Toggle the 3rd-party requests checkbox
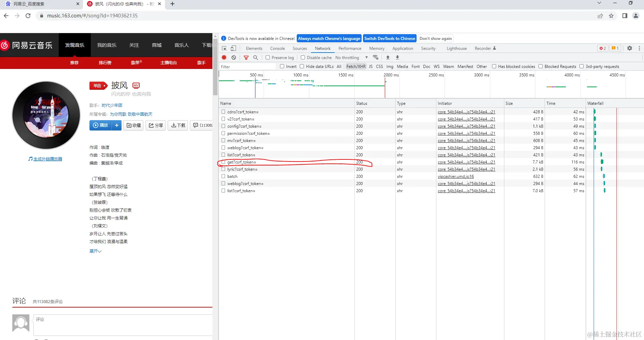 pyautogui.click(x=582, y=66)
